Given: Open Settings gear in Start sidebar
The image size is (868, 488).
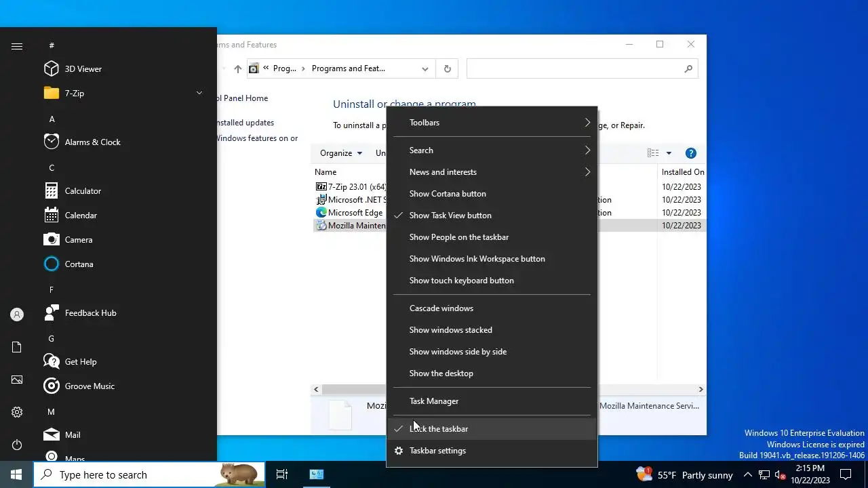Looking at the screenshot, I should (x=17, y=412).
